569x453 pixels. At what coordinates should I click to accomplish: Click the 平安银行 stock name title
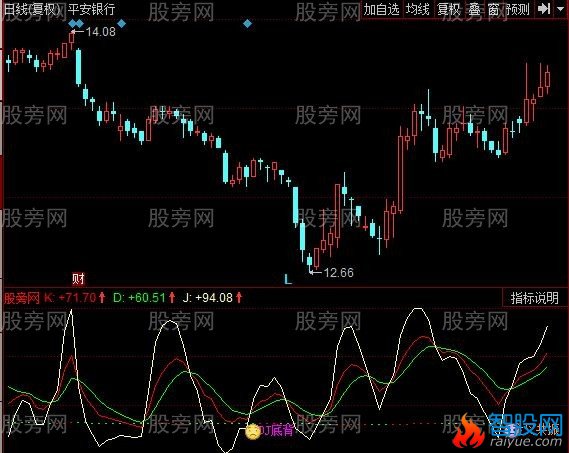pyautogui.click(x=91, y=9)
